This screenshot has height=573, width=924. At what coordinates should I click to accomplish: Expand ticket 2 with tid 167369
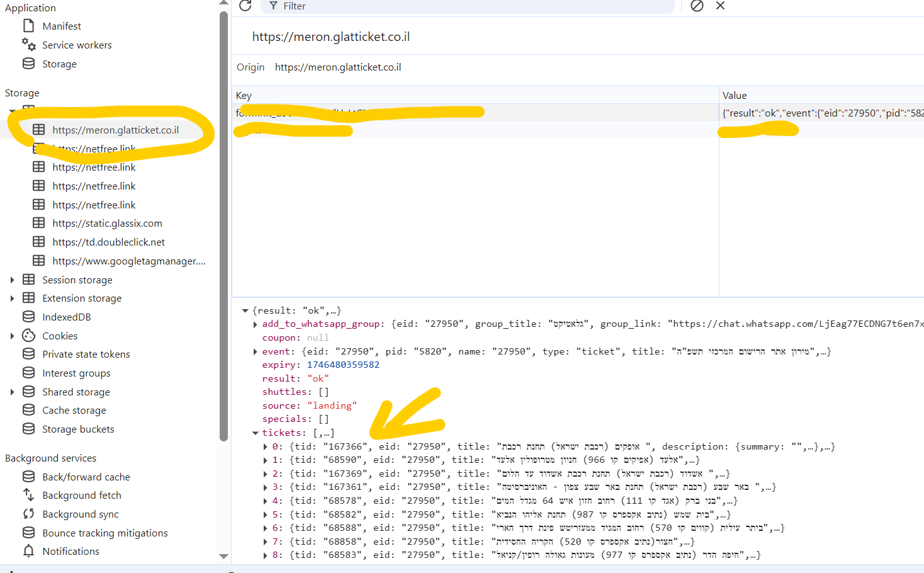pyautogui.click(x=265, y=474)
